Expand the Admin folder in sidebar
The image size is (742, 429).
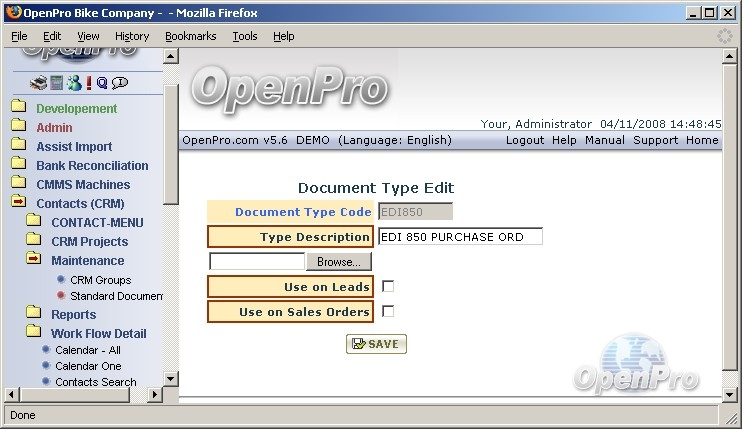tap(18, 128)
